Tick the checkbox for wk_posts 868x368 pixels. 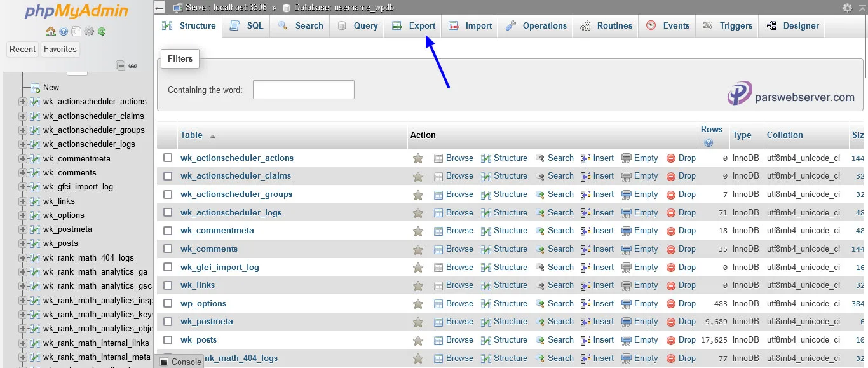pyautogui.click(x=168, y=340)
